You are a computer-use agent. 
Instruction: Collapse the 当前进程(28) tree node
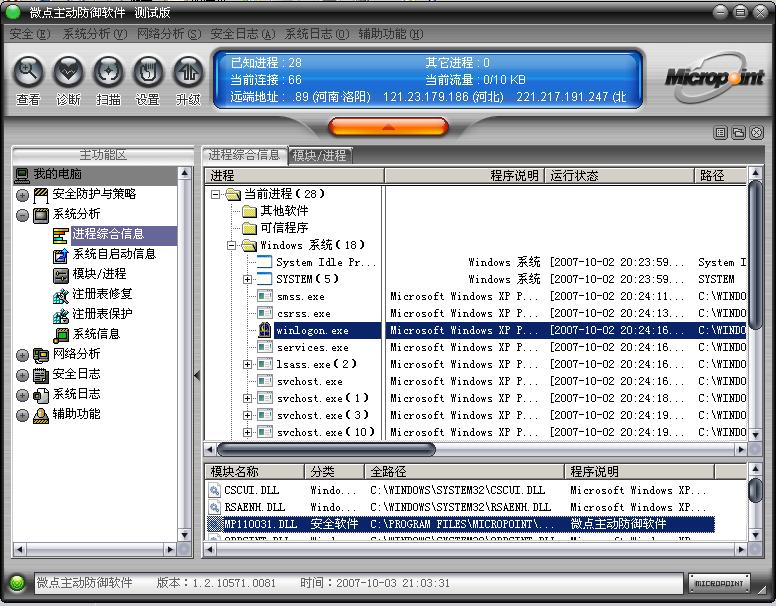pos(216,194)
